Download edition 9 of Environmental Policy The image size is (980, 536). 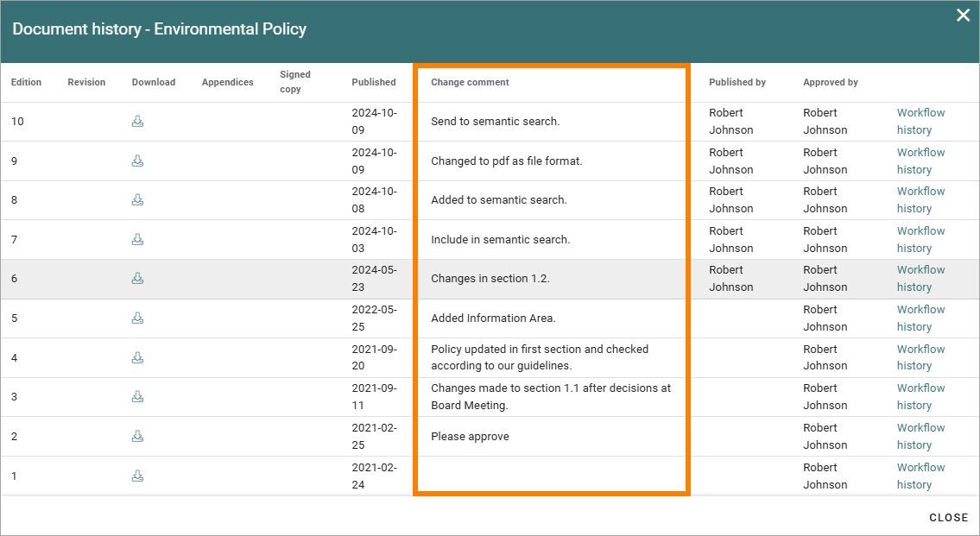(137, 161)
